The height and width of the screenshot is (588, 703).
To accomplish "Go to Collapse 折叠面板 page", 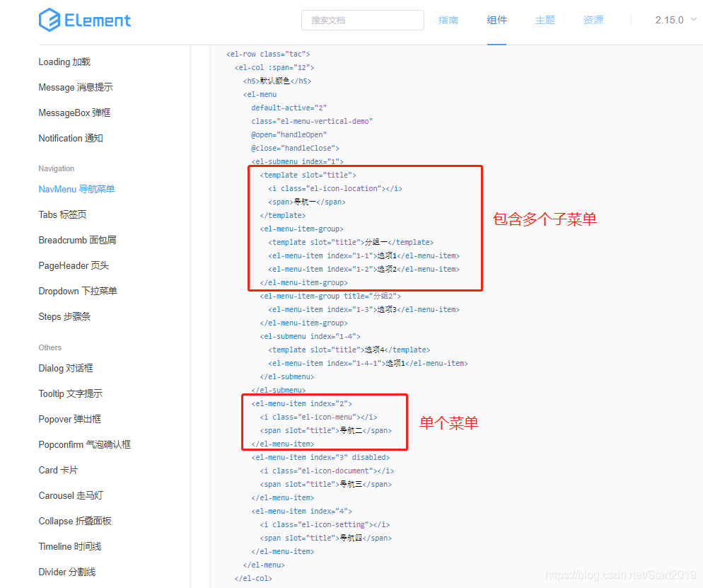I will pos(75,521).
